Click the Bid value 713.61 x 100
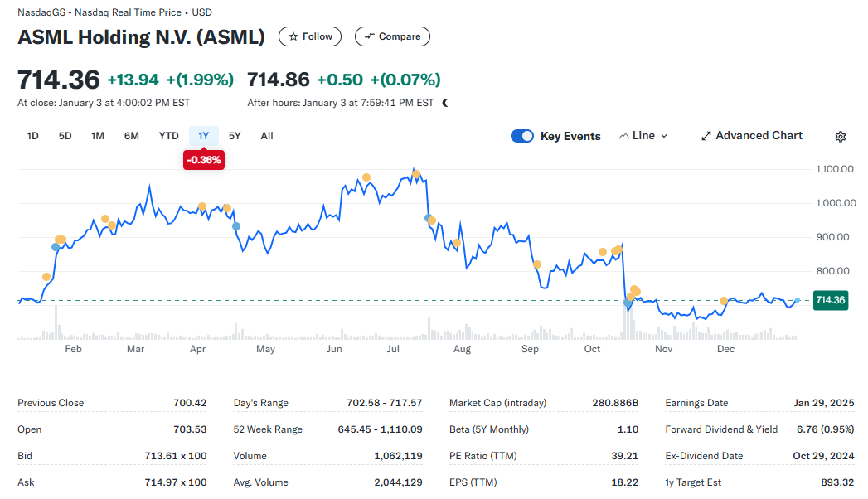Image resolution: width=868 pixels, height=499 pixels. tap(176, 456)
